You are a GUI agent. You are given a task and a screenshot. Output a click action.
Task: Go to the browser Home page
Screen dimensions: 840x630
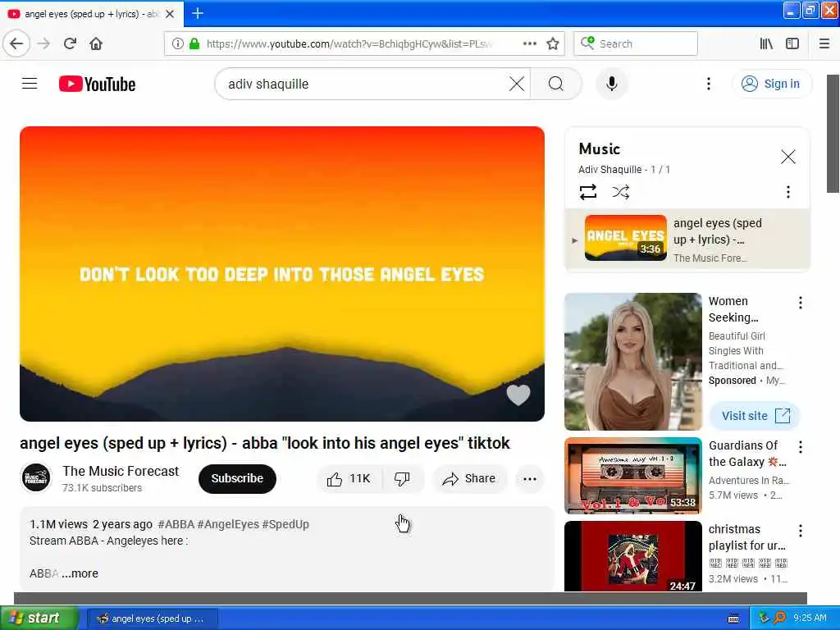(x=96, y=43)
